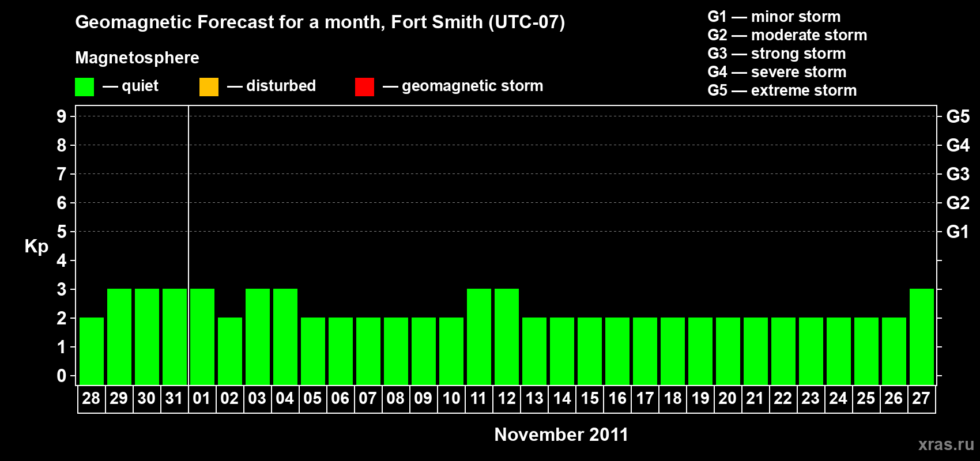Click Kp axis value 5
This screenshot has height=461, width=980.
point(62,232)
